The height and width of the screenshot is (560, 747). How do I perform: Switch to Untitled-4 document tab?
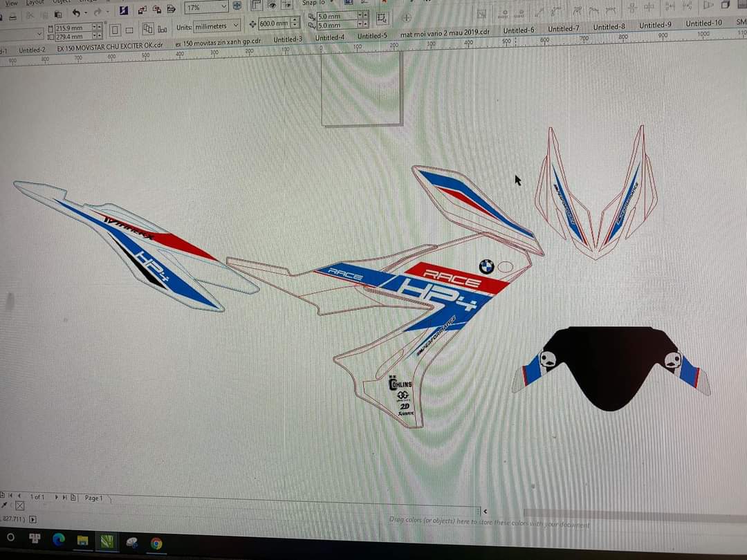pyautogui.click(x=330, y=37)
